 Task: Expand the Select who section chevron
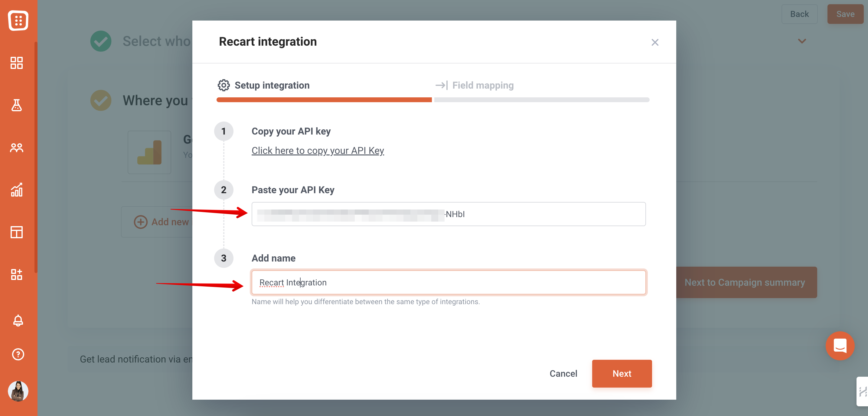coord(802,41)
